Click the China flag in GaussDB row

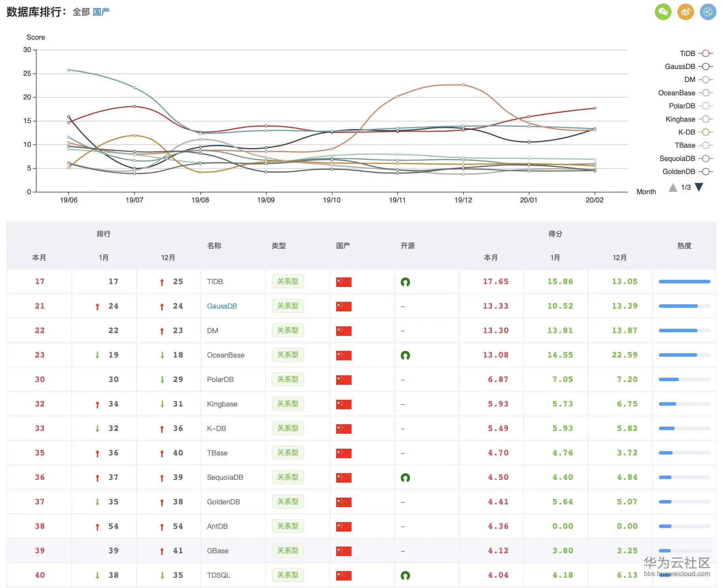pos(344,306)
